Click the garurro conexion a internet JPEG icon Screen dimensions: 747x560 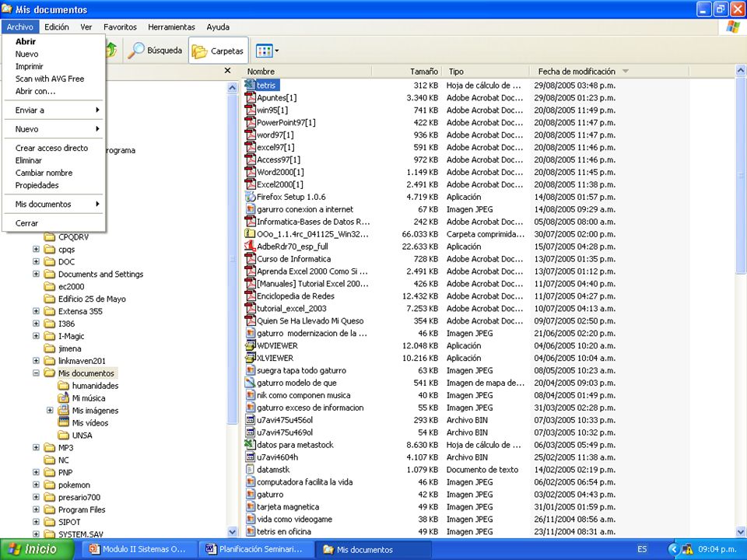click(250, 209)
